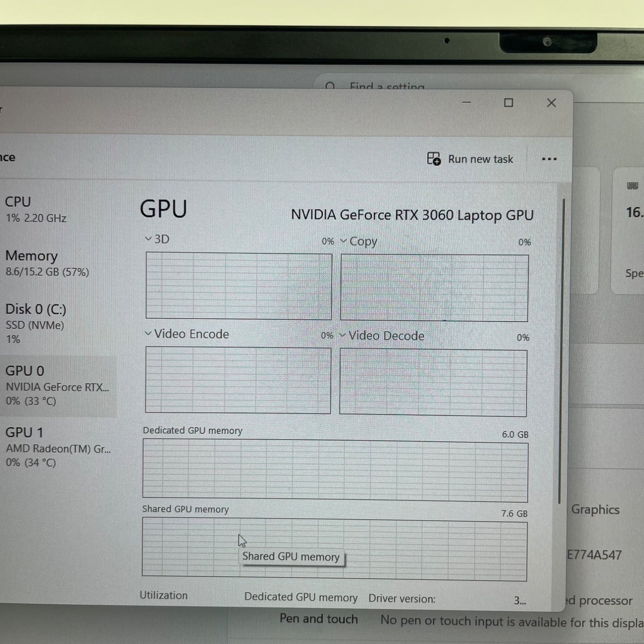Minimize the Task Manager window
The image size is (644, 644).
pyautogui.click(x=467, y=103)
